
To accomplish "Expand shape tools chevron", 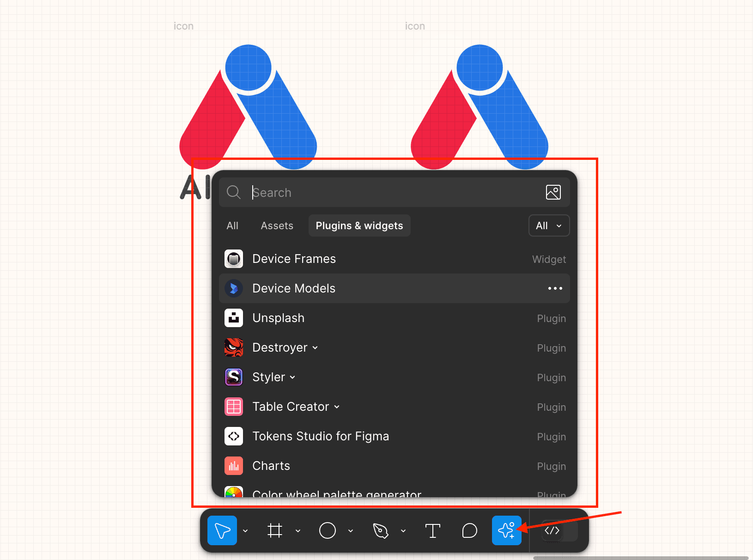I will (x=351, y=531).
